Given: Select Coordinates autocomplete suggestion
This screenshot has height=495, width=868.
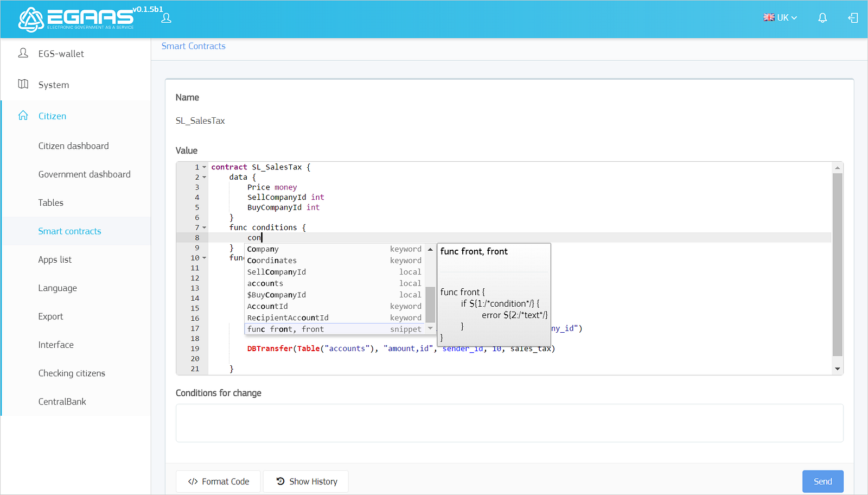Looking at the screenshot, I should point(335,261).
